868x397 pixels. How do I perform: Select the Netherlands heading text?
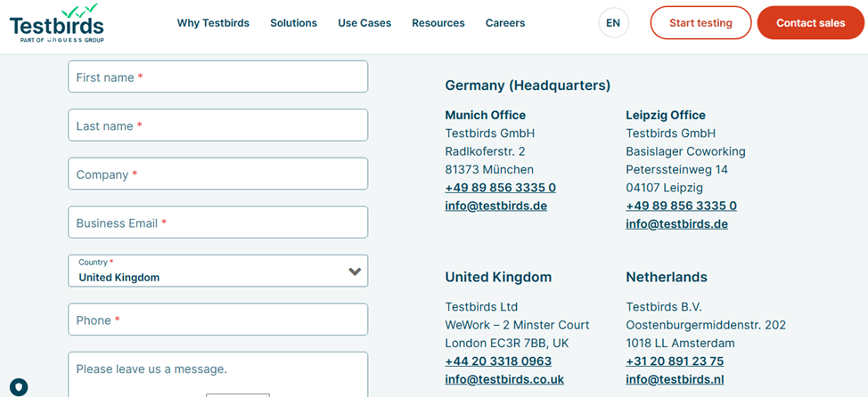coord(667,277)
